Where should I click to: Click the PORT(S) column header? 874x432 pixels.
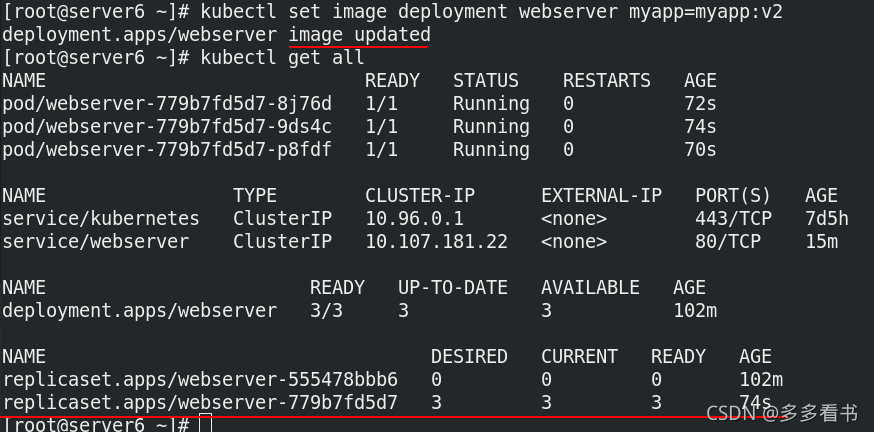[733, 196]
